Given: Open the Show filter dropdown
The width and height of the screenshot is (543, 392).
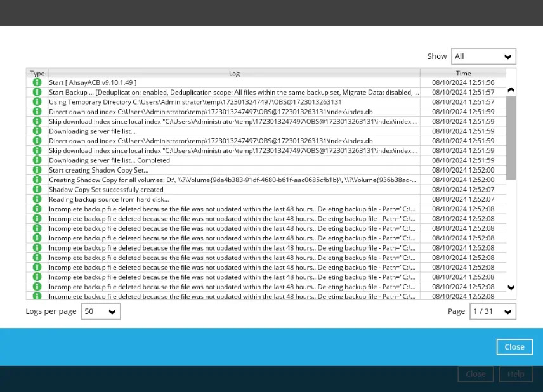Looking at the screenshot, I should (483, 56).
